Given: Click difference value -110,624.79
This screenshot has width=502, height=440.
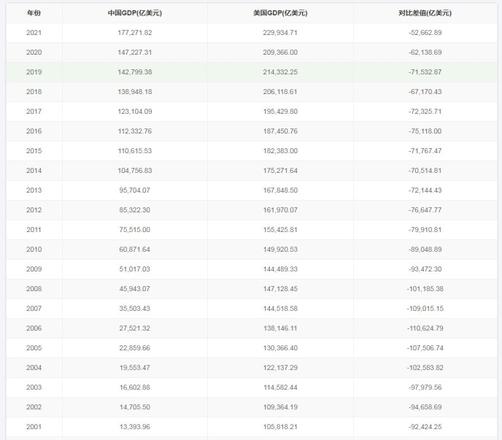Looking at the screenshot, I should coord(425,328).
